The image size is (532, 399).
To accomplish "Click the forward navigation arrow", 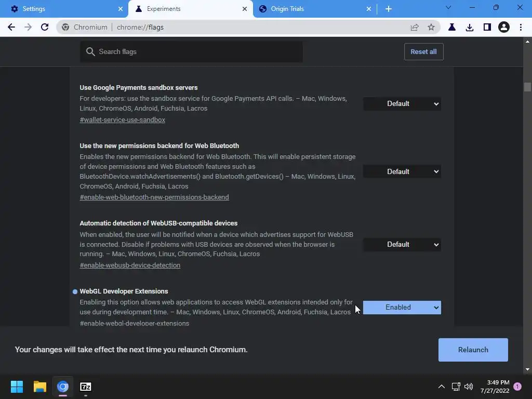I will 28,27.
